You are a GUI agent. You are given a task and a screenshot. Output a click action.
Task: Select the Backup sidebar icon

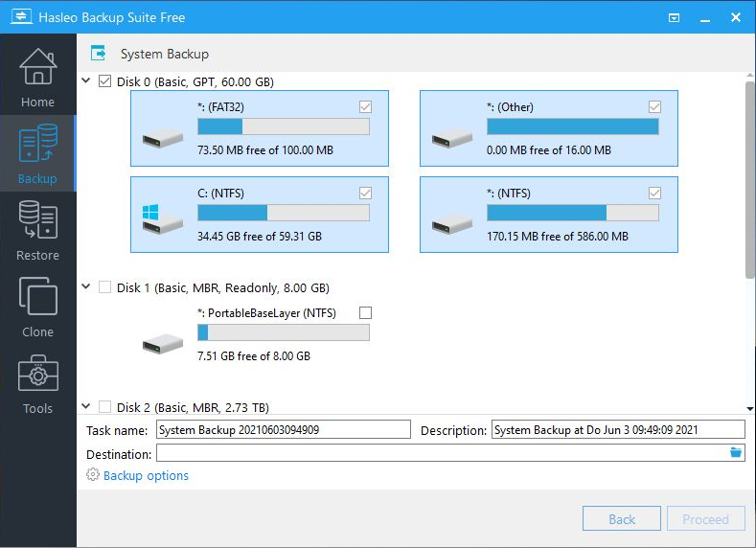tap(37, 143)
